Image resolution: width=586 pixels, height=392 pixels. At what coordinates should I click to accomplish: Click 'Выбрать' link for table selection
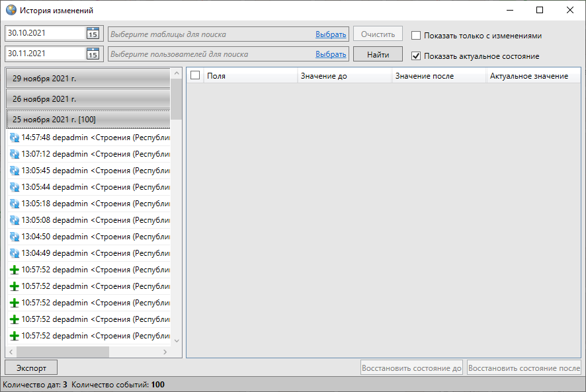[x=331, y=34]
